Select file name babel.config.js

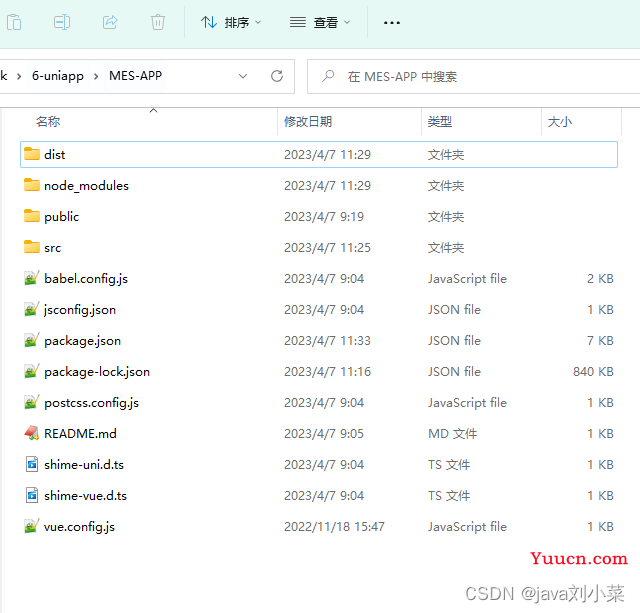[x=86, y=279]
